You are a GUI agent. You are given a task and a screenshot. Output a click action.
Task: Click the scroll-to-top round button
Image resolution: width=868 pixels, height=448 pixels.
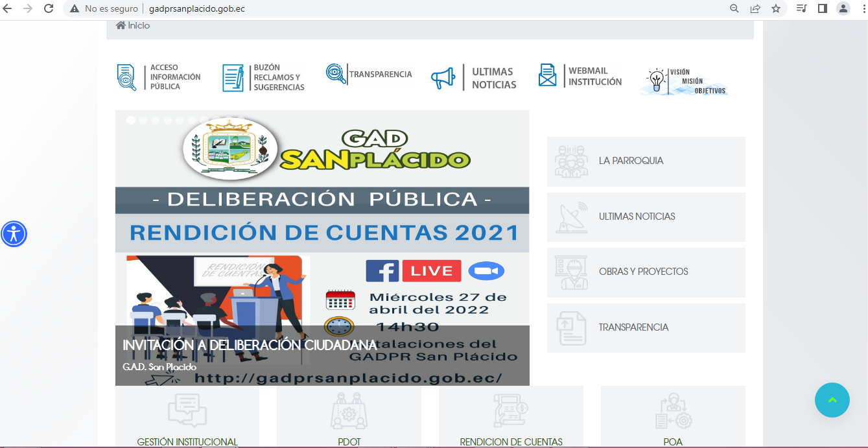click(x=832, y=400)
